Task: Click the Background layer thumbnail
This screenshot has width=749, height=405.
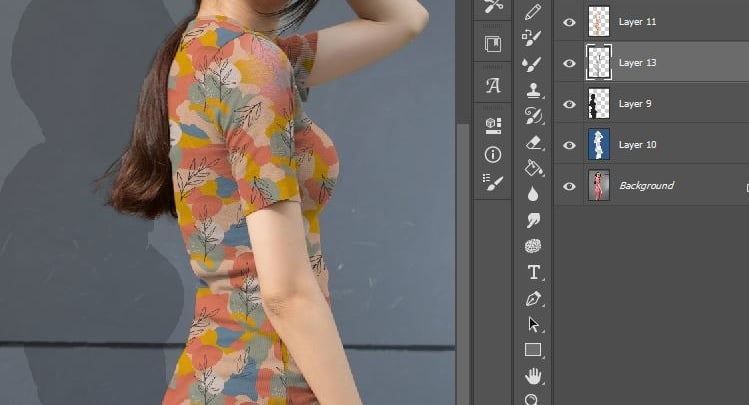Action: (x=599, y=185)
